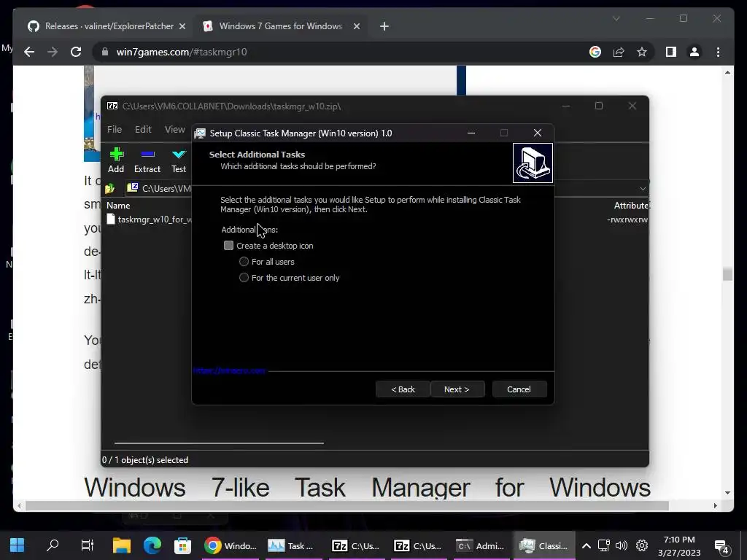Cancel the Classic Task Manager setup
Viewport: 747px width, 560px height.
click(x=519, y=389)
